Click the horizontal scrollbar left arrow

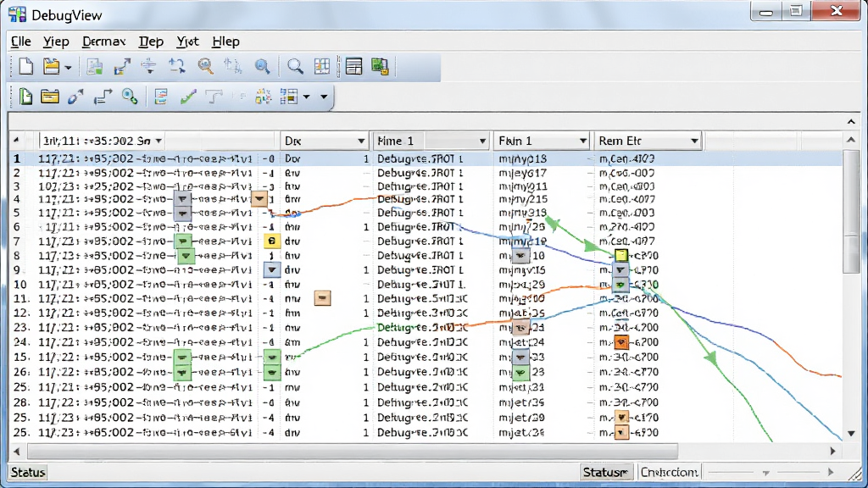17,452
